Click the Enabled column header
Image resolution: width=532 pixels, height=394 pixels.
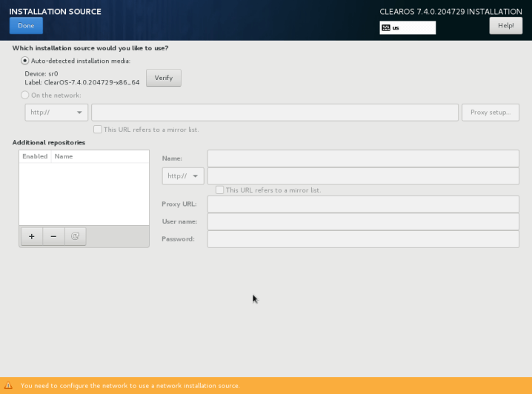pyautogui.click(x=35, y=156)
